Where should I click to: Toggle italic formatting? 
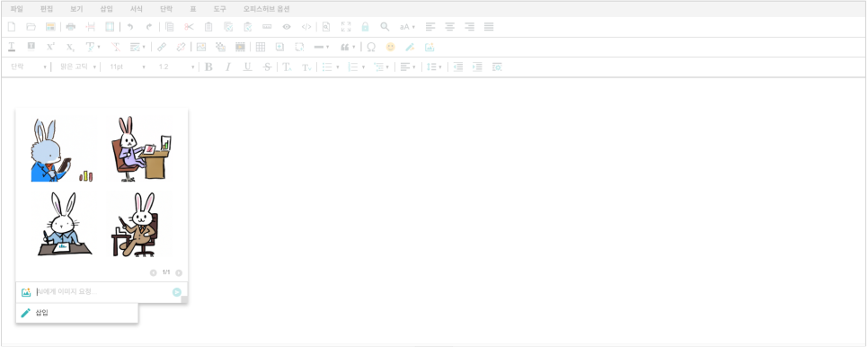[228, 67]
